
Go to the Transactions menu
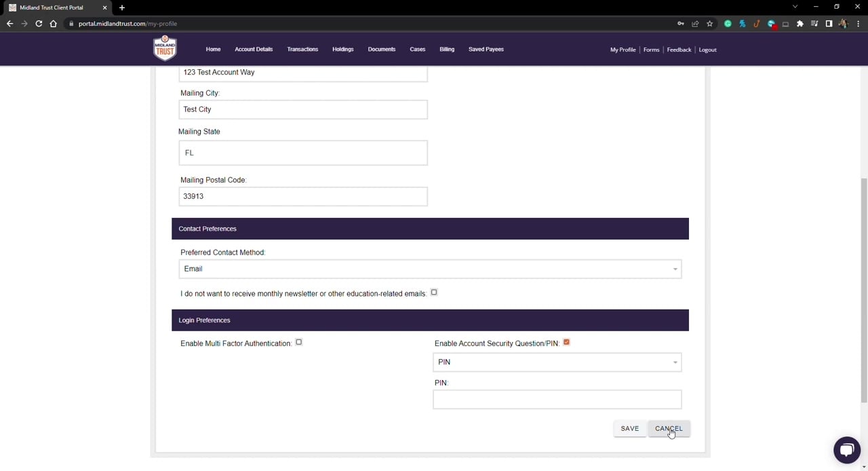302,50
